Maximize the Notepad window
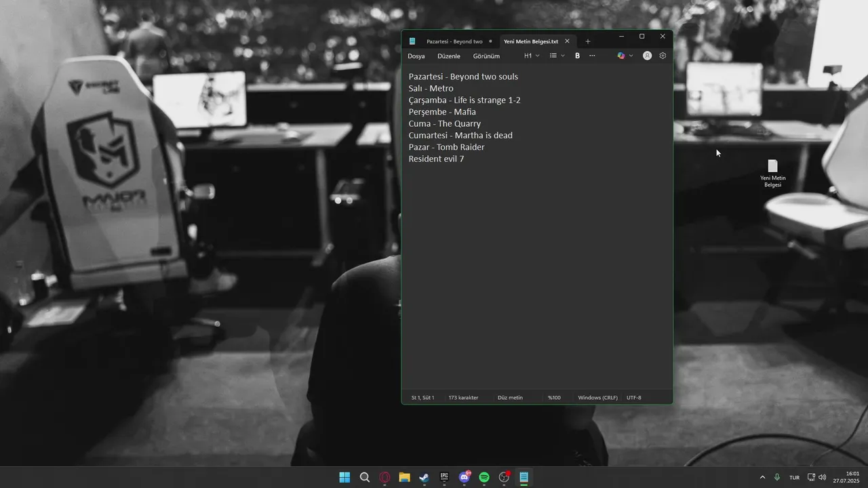This screenshot has width=868, height=488. [x=642, y=37]
